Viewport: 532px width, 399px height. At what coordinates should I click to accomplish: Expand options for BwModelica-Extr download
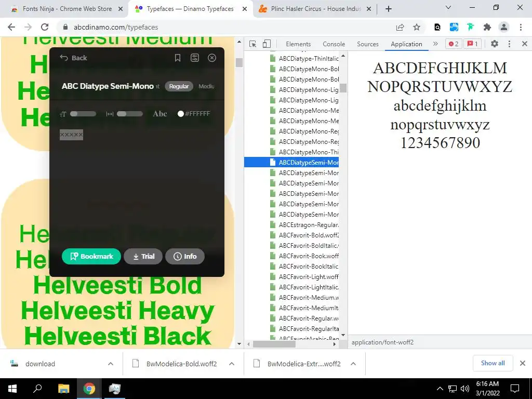point(353,364)
